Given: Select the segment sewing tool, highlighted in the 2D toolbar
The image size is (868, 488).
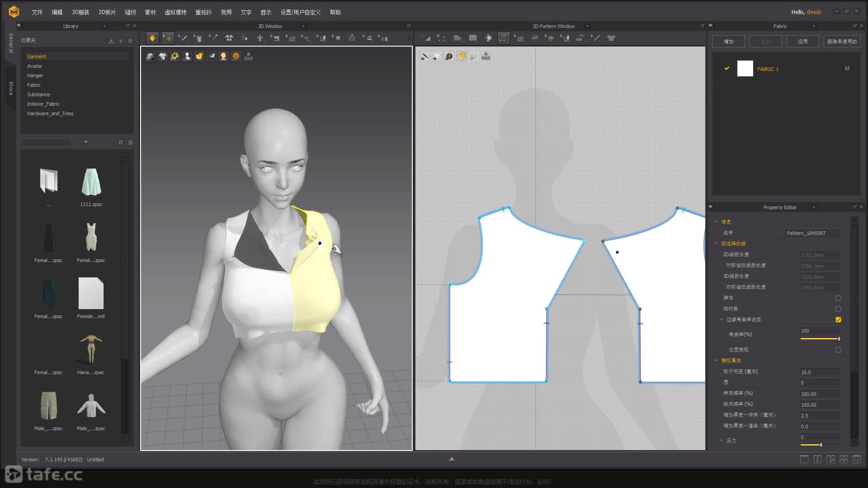Looking at the screenshot, I should coord(503,38).
